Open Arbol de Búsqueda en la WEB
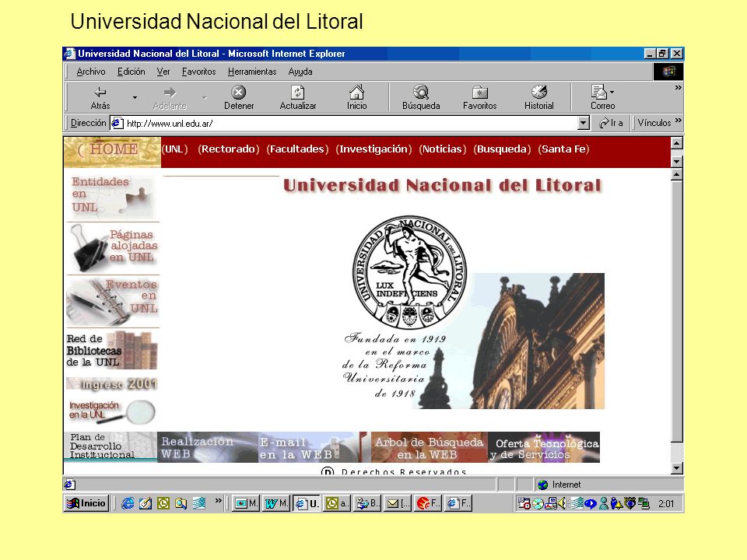 430,447
